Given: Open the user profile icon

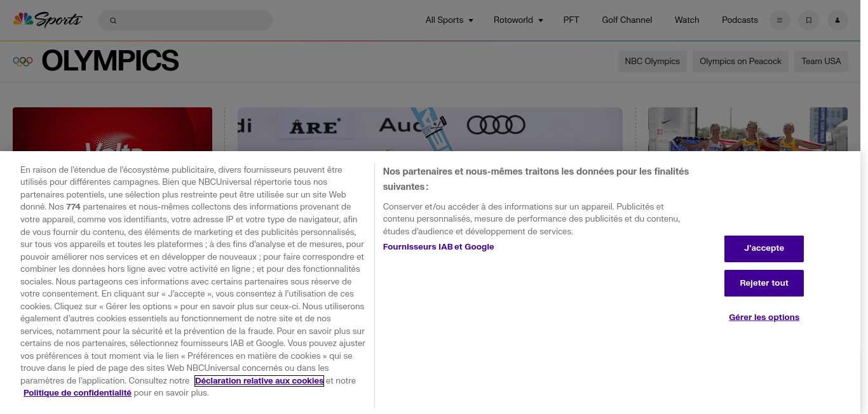Looking at the screenshot, I should (837, 20).
